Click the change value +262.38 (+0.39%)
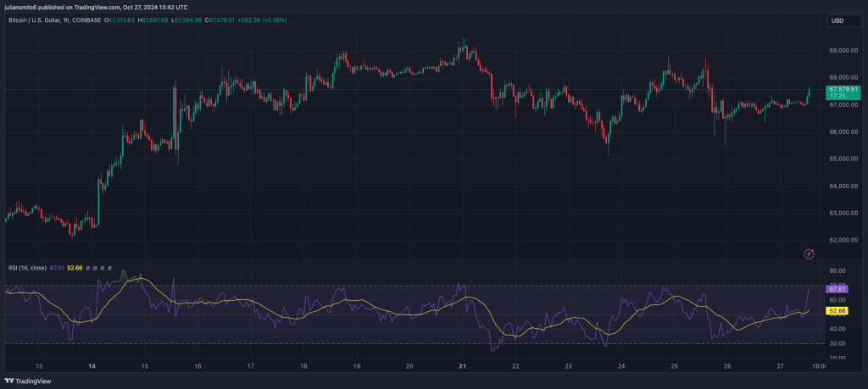868x389 pixels. (263, 20)
